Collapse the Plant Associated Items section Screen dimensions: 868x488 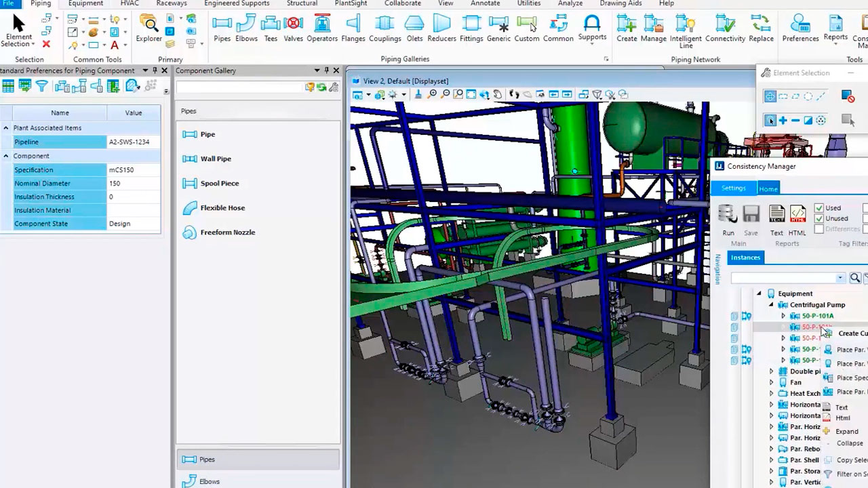pos(6,128)
